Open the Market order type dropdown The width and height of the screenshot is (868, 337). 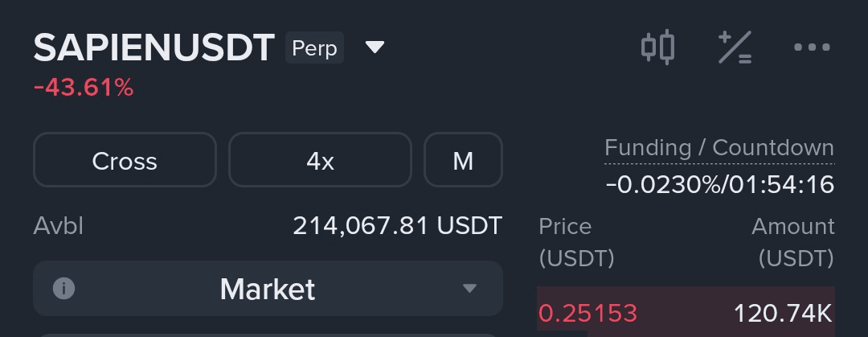coord(268,288)
